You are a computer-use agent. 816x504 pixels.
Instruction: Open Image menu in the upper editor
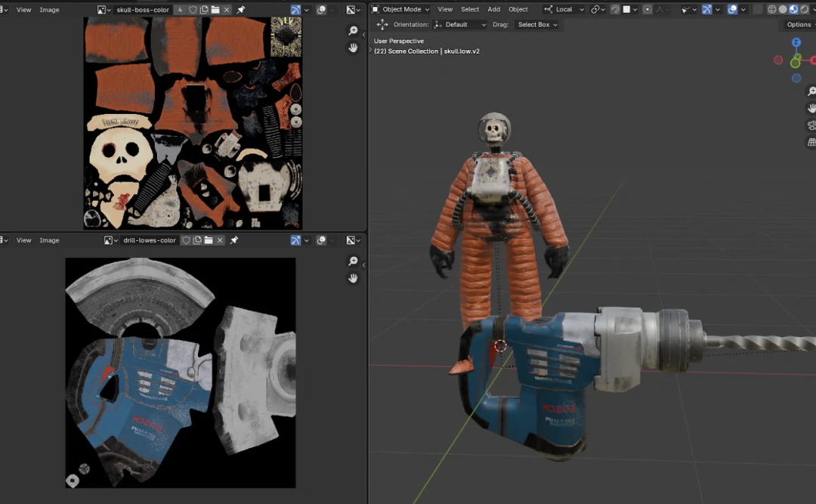pyautogui.click(x=49, y=10)
